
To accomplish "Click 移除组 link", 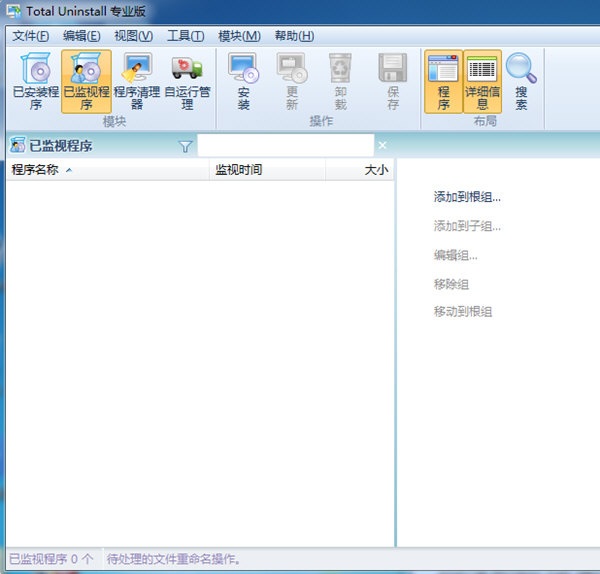I will [x=451, y=284].
